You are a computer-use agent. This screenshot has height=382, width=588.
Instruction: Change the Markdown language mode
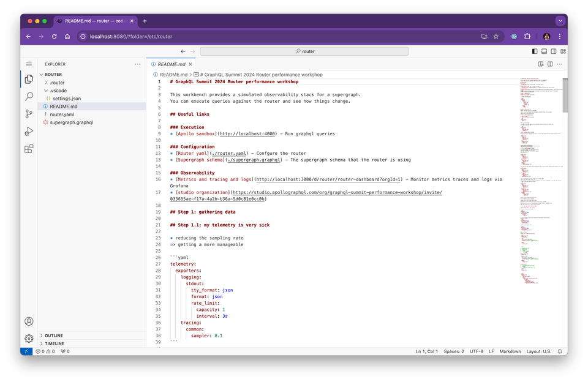point(510,351)
